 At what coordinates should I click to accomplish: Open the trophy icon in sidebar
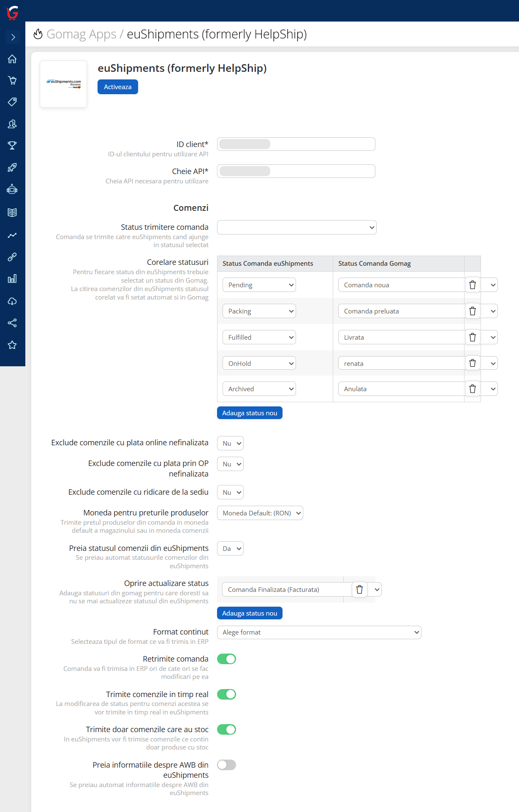12,145
